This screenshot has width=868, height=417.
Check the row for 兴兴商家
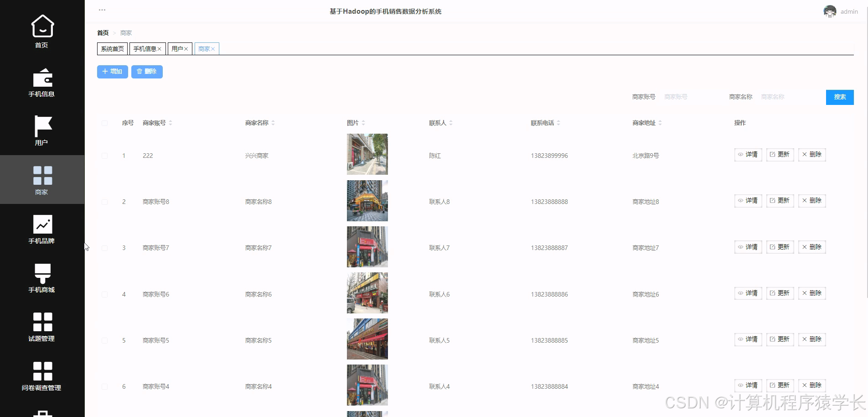point(104,156)
